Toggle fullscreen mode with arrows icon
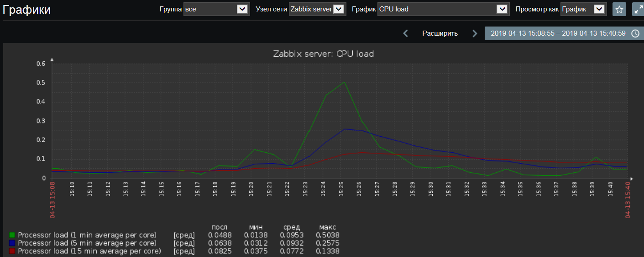 pyautogui.click(x=638, y=9)
